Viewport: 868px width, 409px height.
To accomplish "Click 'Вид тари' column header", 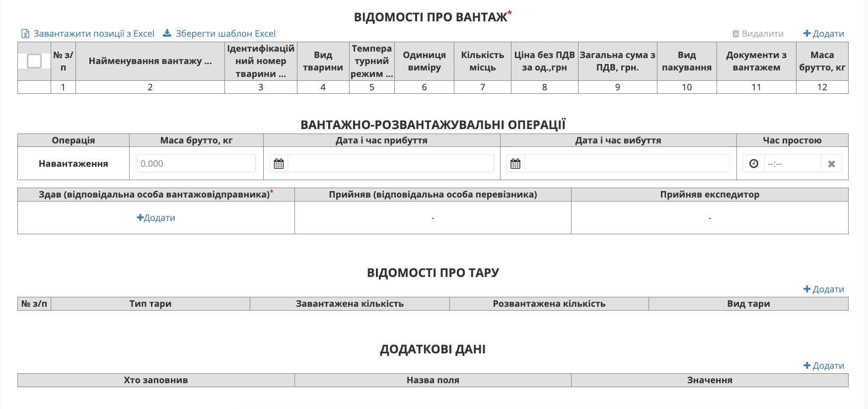I will tap(748, 304).
